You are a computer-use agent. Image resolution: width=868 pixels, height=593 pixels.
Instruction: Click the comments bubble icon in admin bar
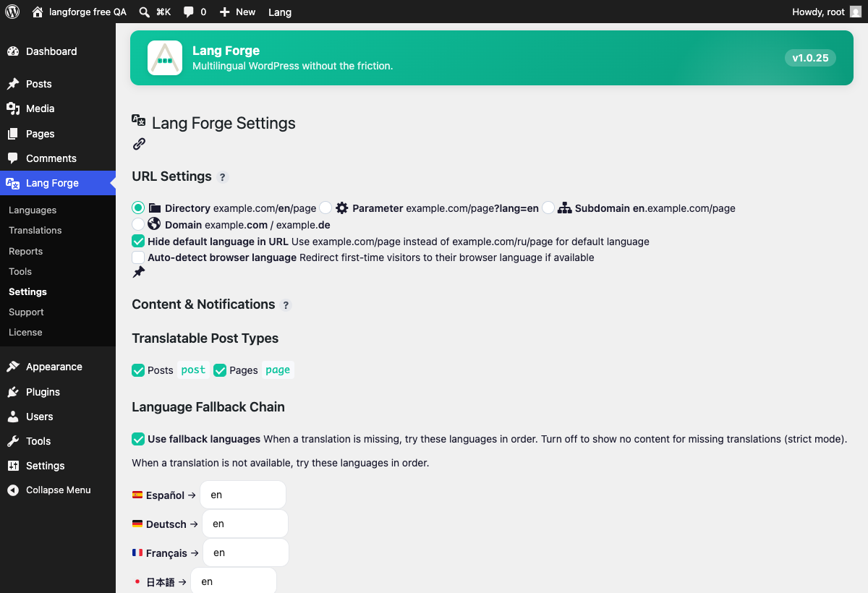click(x=189, y=12)
